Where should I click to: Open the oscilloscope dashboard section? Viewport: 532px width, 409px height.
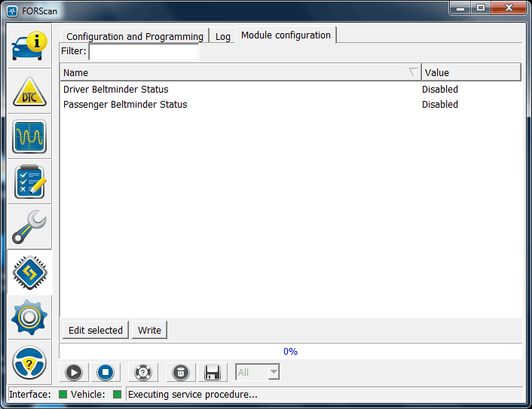pos(29,136)
